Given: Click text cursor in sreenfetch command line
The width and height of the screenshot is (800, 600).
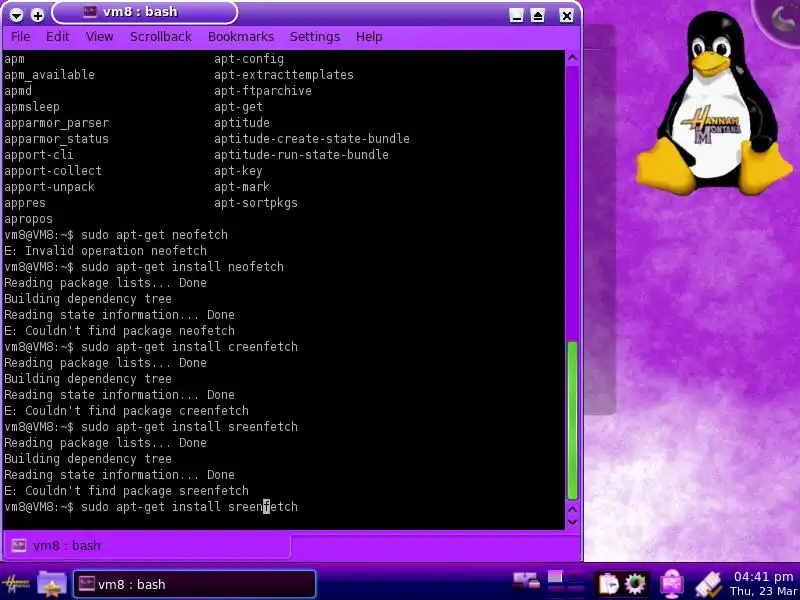Looking at the screenshot, I should point(266,507).
